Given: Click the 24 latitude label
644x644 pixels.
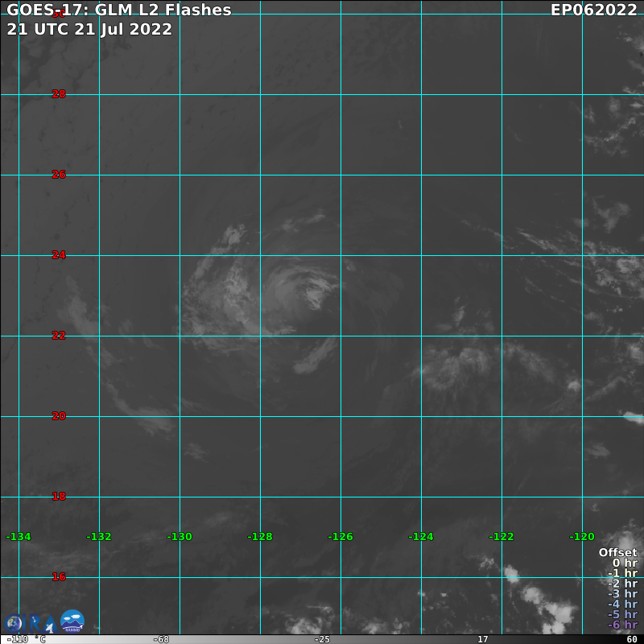Looking at the screenshot, I should coord(59,255).
